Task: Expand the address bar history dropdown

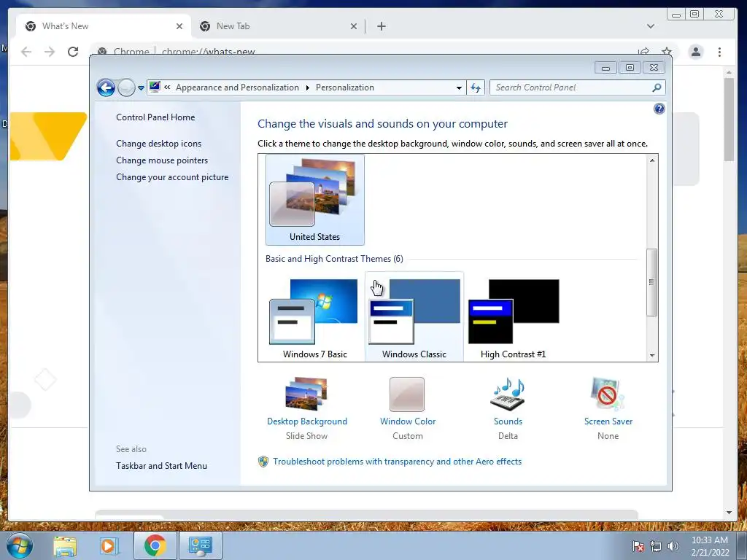Action: 459,88
